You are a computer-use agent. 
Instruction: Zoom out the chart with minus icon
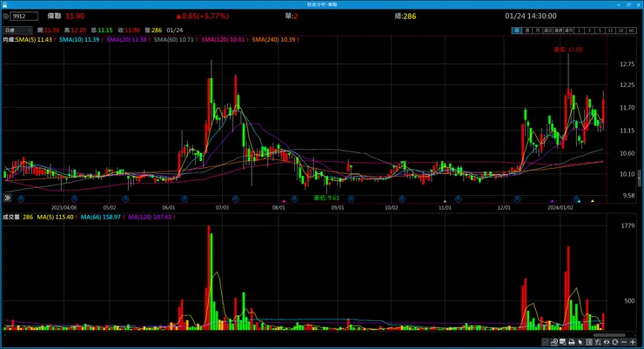(624, 342)
